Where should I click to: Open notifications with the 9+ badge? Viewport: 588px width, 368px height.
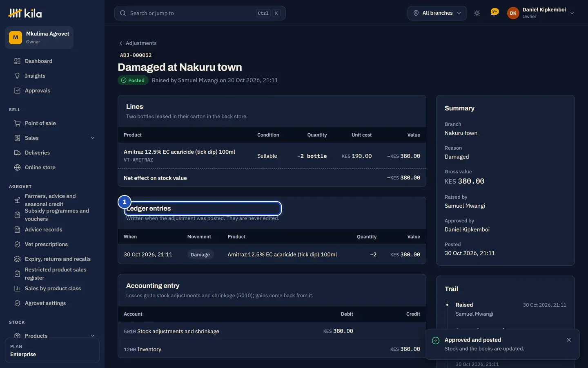pos(494,13)
